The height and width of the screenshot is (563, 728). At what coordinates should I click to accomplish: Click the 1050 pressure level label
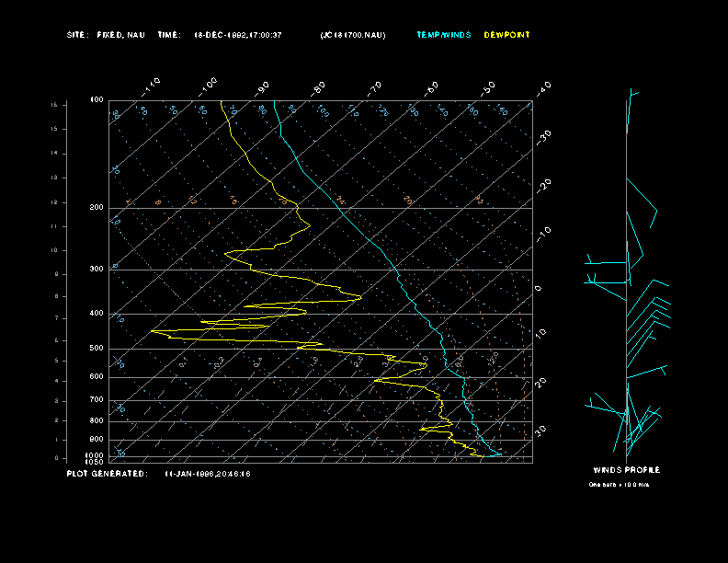[x=95, y=462]
